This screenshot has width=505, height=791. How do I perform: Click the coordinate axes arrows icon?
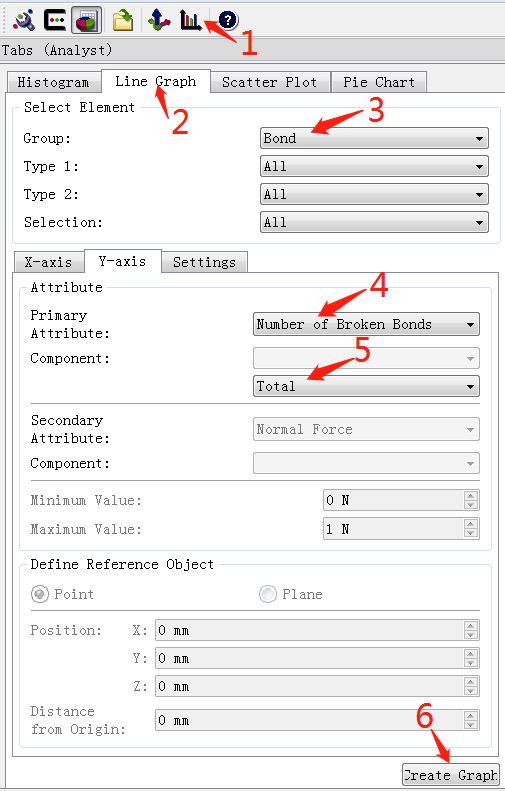159,20
